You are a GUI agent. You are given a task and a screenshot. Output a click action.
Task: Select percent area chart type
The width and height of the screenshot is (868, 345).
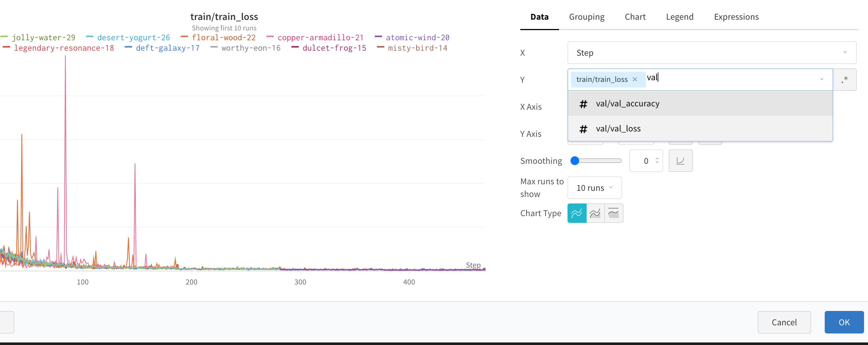[614, 213]
